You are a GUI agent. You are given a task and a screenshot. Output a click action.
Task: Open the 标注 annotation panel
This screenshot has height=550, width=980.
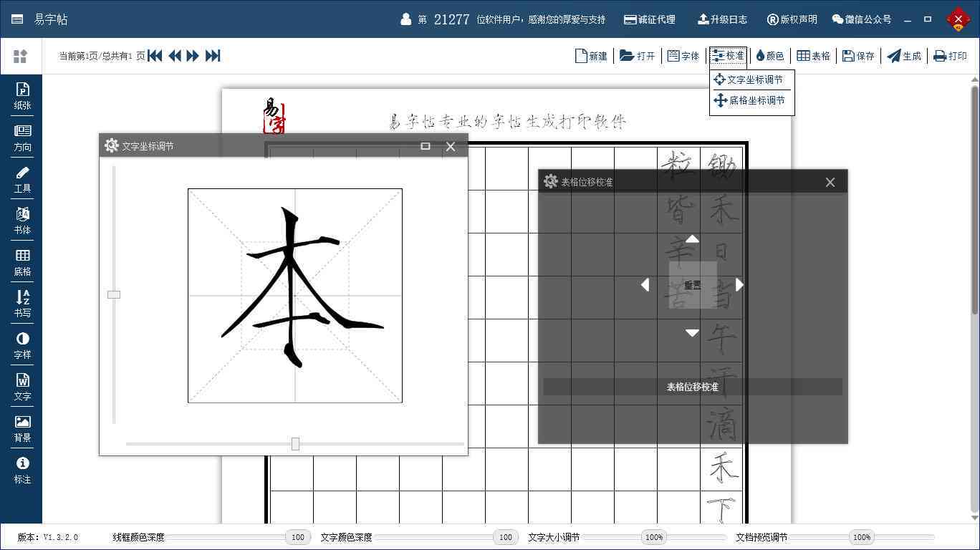[22, 470]
